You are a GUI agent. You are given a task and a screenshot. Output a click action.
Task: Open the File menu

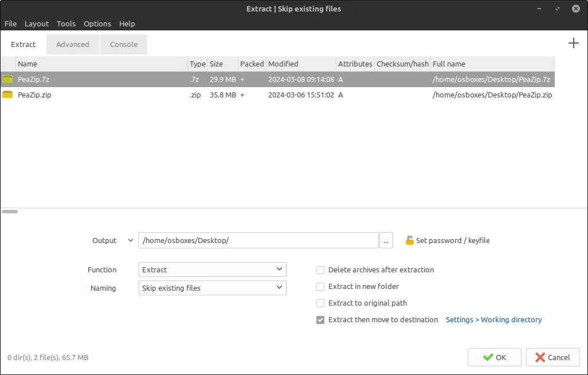point(10,24)
